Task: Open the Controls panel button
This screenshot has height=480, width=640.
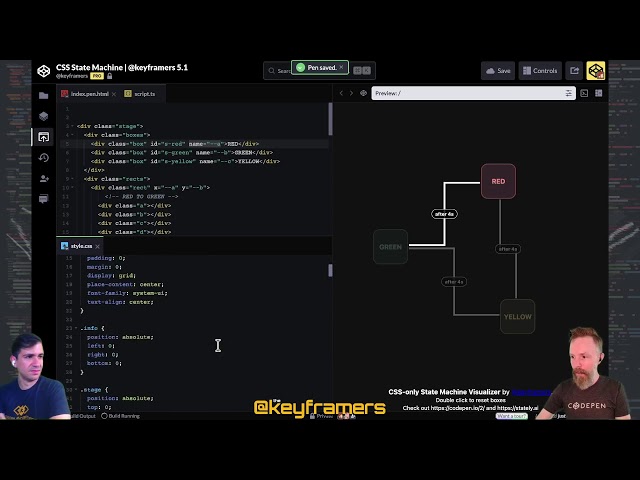Action: click(x=540, y=71)
